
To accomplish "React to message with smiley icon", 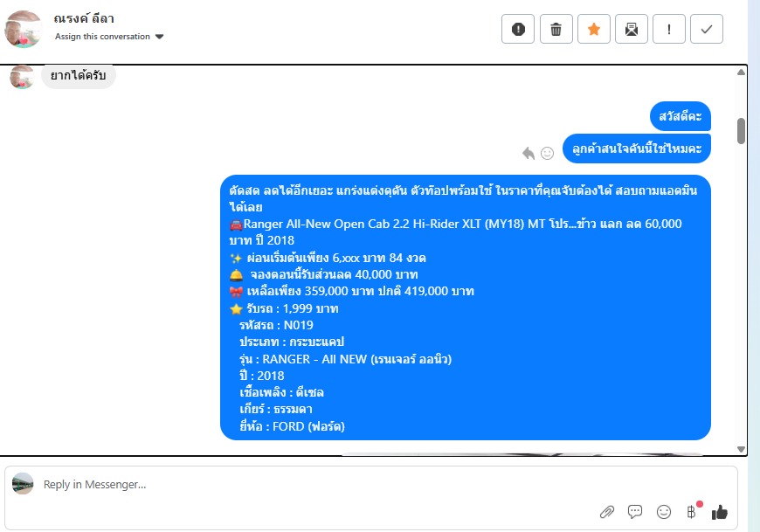I will pyautogui.click(x=547, y=153).
